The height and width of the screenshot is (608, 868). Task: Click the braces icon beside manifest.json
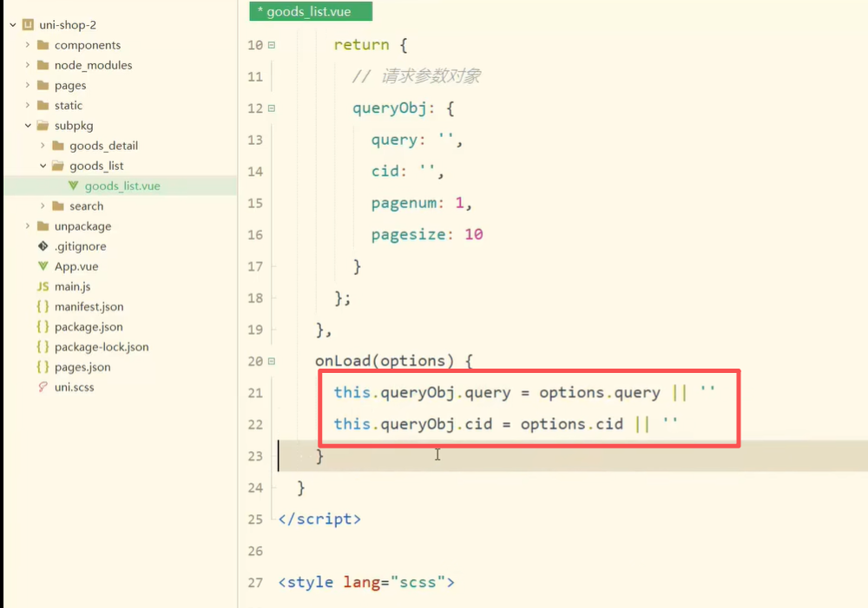click(43, 306)
